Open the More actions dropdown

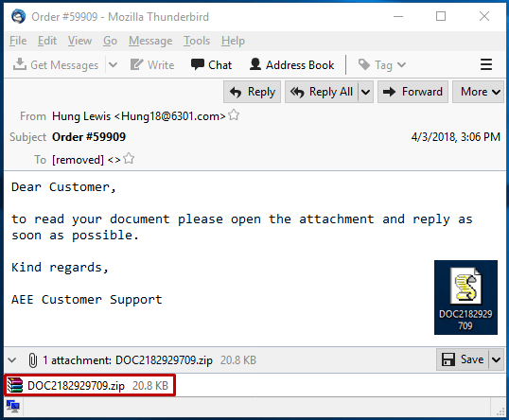pos(478,92)
